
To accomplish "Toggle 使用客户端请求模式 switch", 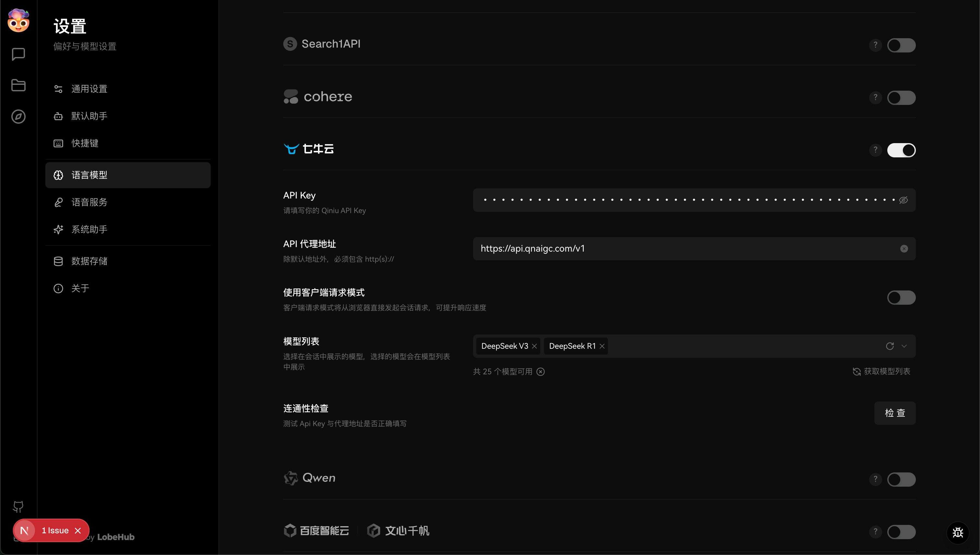I will tap(901, 297).
